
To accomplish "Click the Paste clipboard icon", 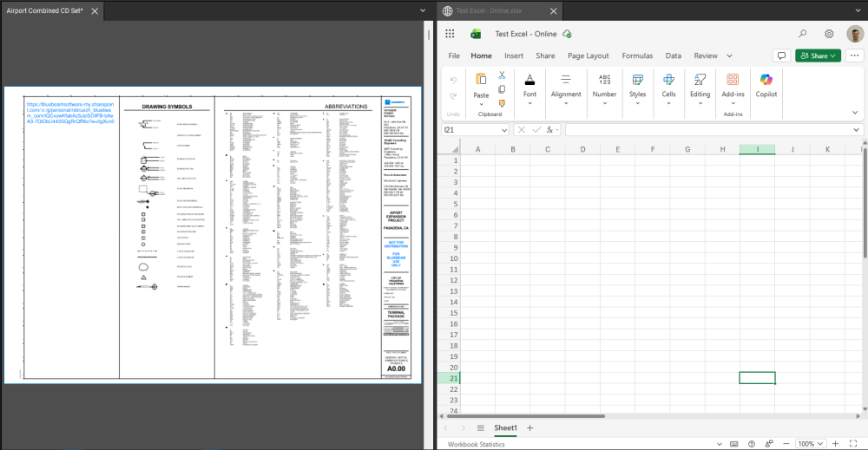I will 481,80.
